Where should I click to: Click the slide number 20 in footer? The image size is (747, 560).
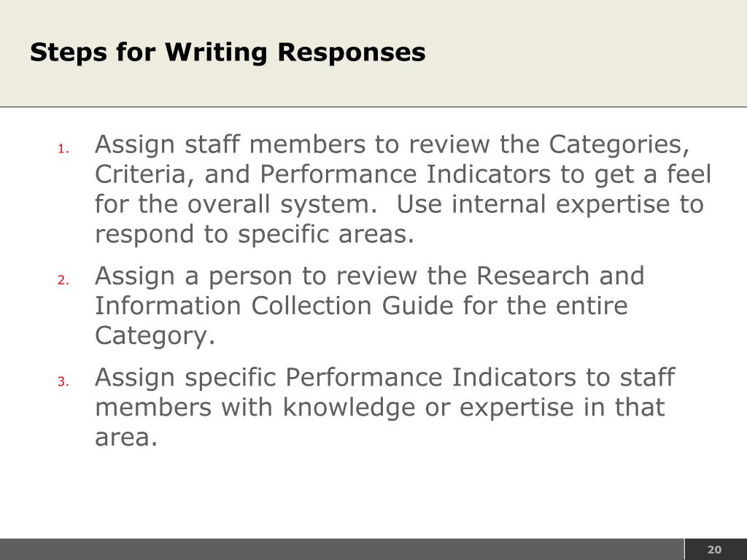pyautogui.click(x=714, y=550)
